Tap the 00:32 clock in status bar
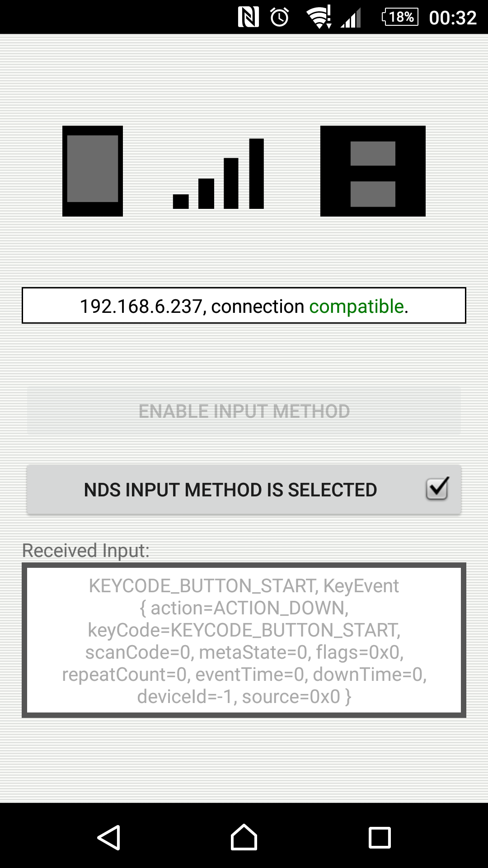 point(453,18)
